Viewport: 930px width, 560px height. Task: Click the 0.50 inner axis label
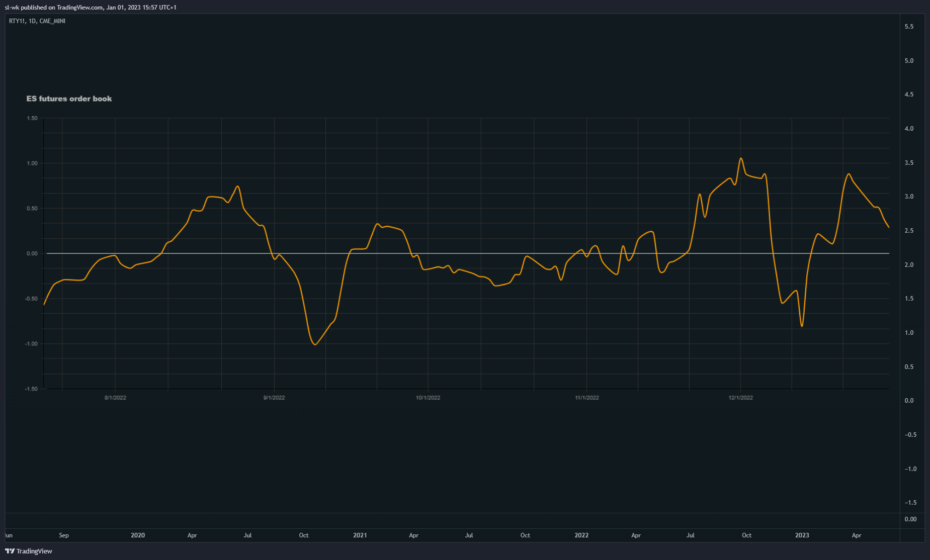point(32,208)
